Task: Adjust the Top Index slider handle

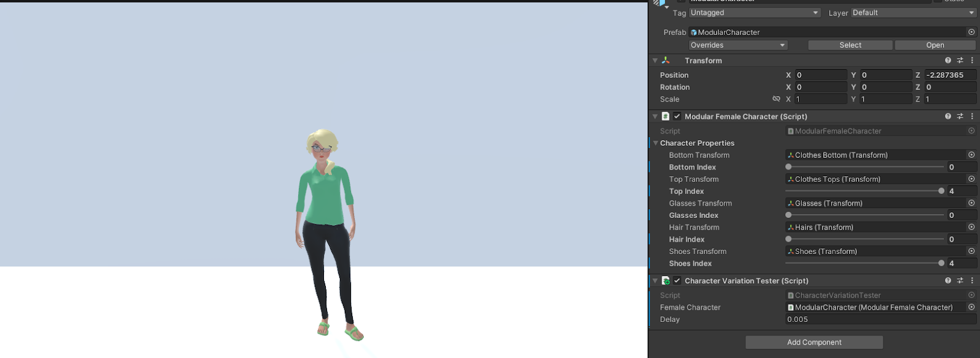Action: pos(941,191)
